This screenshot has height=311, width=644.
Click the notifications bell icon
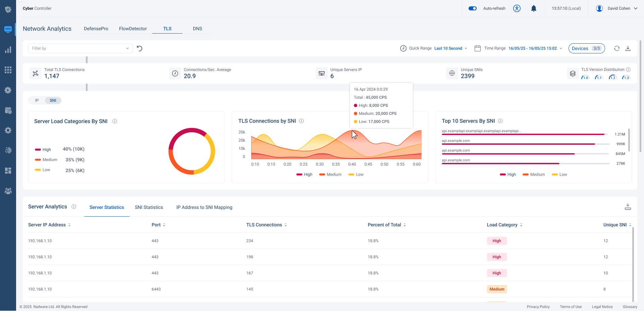(534, 8)
